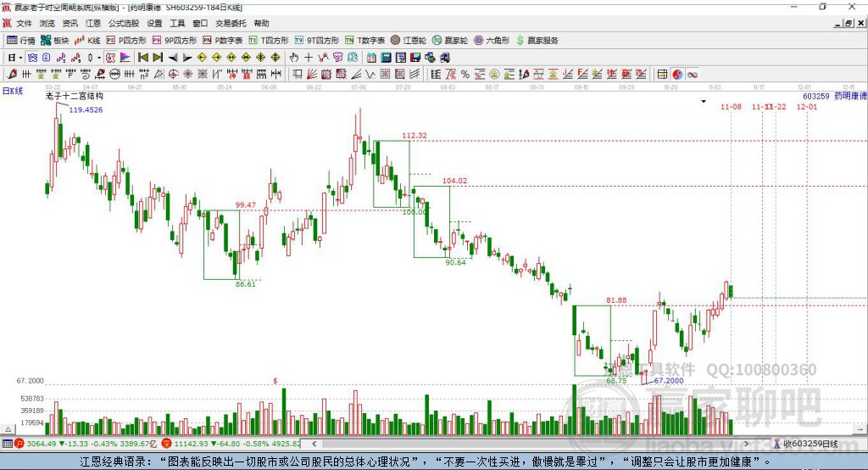Select the 12-01 date cycle marker

pos(807,106)
